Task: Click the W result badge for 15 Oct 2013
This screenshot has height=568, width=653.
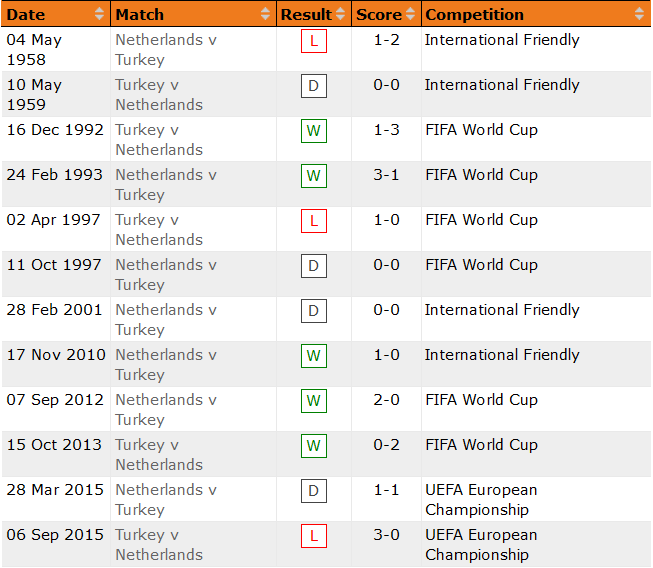Action: click(x=313, y=447)
